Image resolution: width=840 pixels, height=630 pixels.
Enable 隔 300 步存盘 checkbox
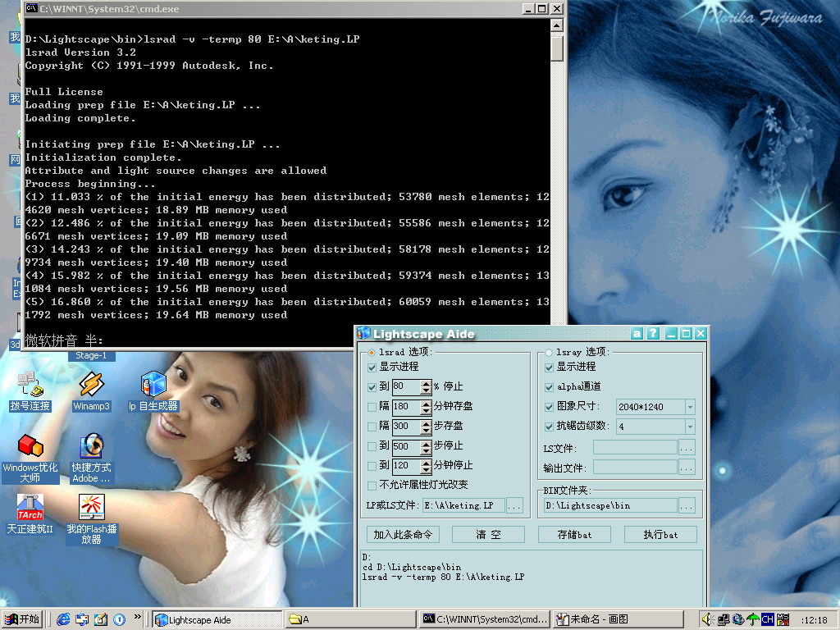[x=372, y=427]
